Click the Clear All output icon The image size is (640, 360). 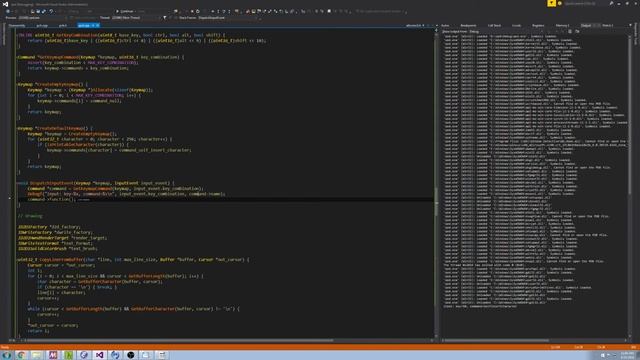(x=570, y=31)
